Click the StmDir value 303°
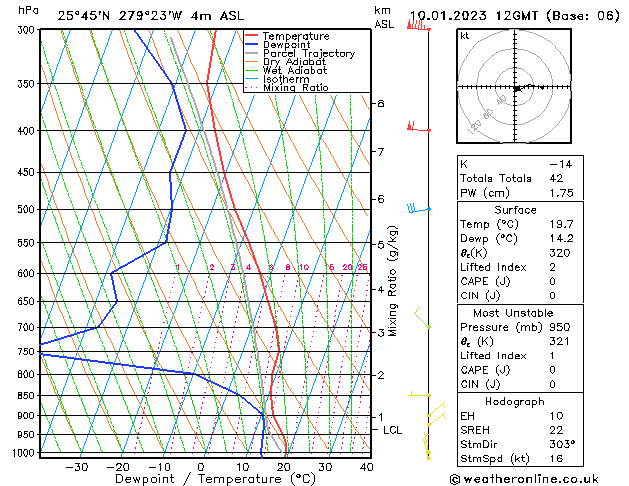The height and width of the screenshot is (486, 629). (562, 444)
